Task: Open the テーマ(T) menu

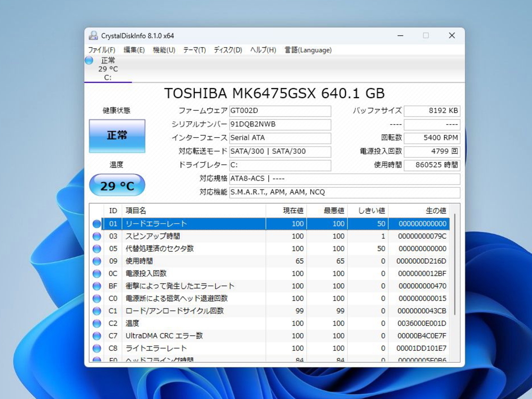Action: (x=194, y=50)
